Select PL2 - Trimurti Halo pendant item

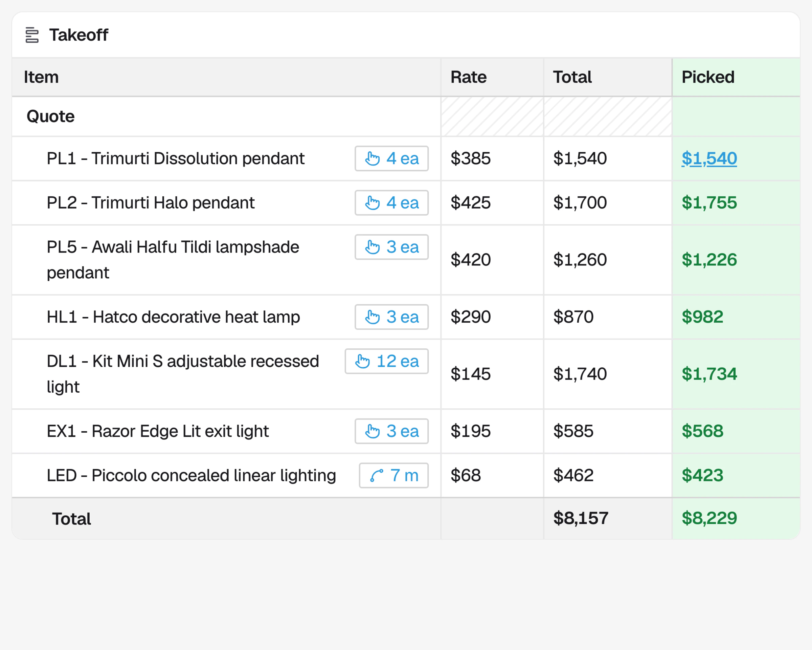pyautogui.click(x=151, y=203)
